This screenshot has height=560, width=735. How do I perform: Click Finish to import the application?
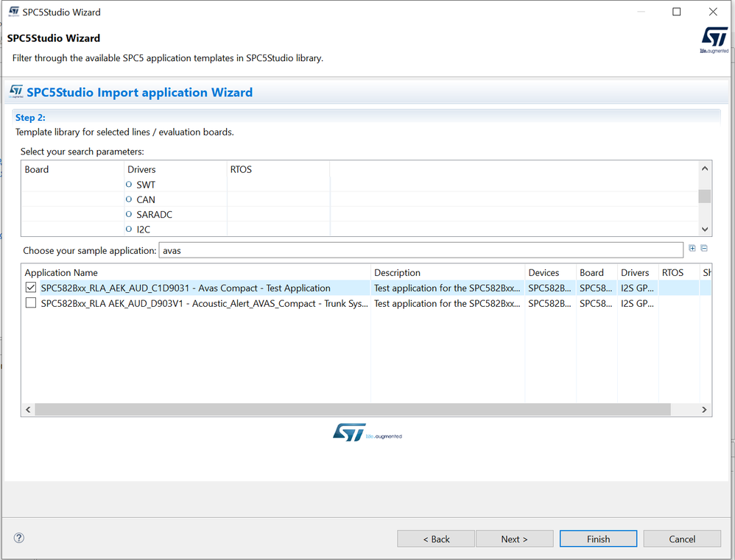[x=598, y=539]
